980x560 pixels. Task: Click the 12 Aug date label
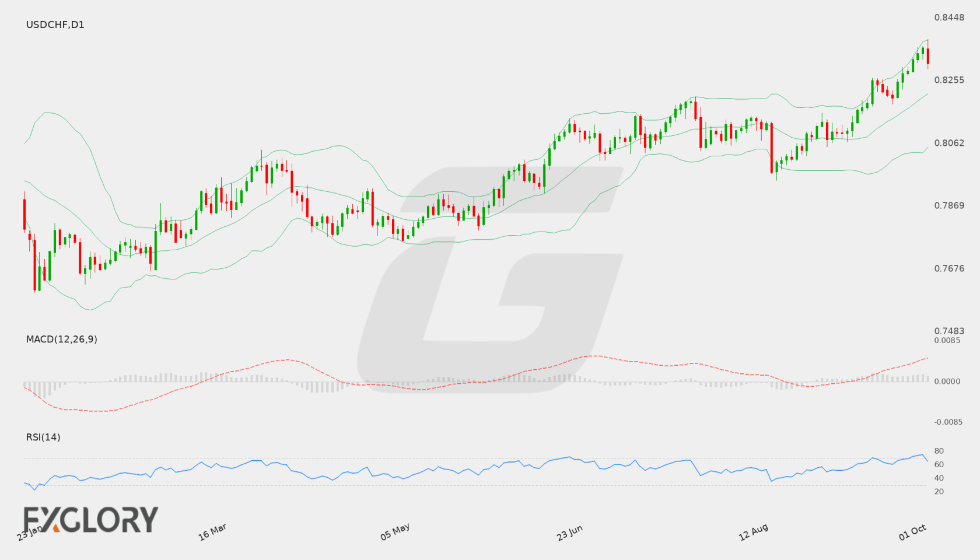point(753,533)
